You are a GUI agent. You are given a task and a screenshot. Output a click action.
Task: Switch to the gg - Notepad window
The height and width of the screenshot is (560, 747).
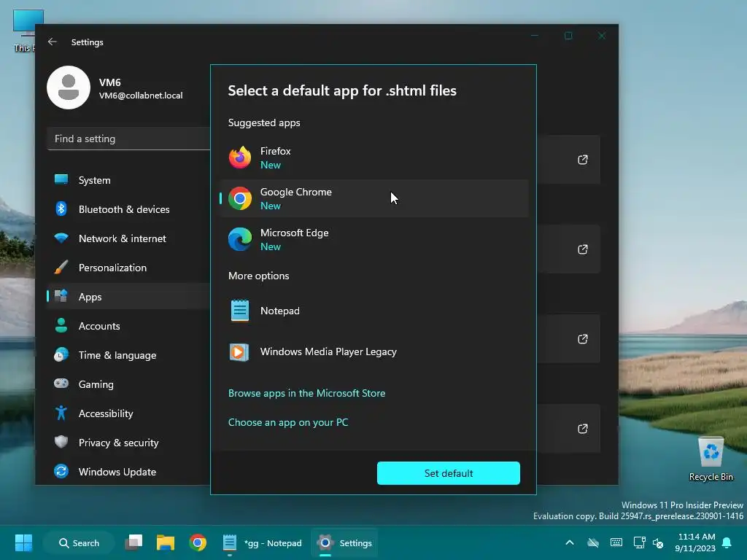(x=262, y=542)
